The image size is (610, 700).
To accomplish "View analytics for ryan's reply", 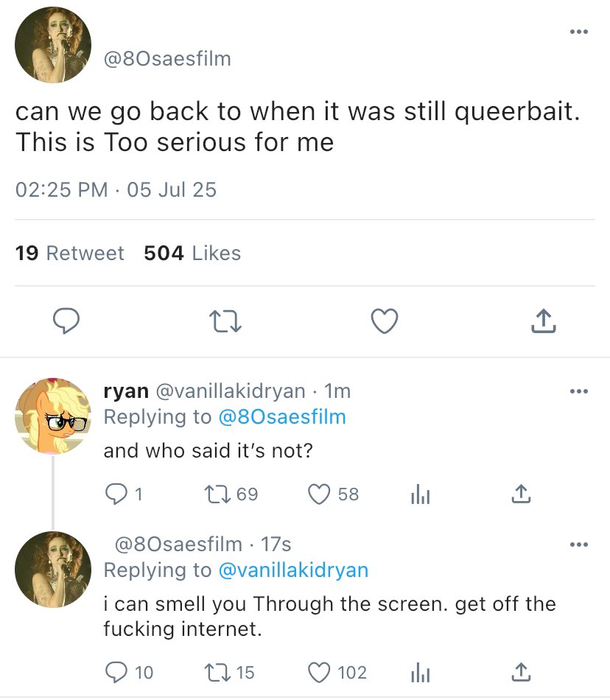I will click(x=419, y=494).
